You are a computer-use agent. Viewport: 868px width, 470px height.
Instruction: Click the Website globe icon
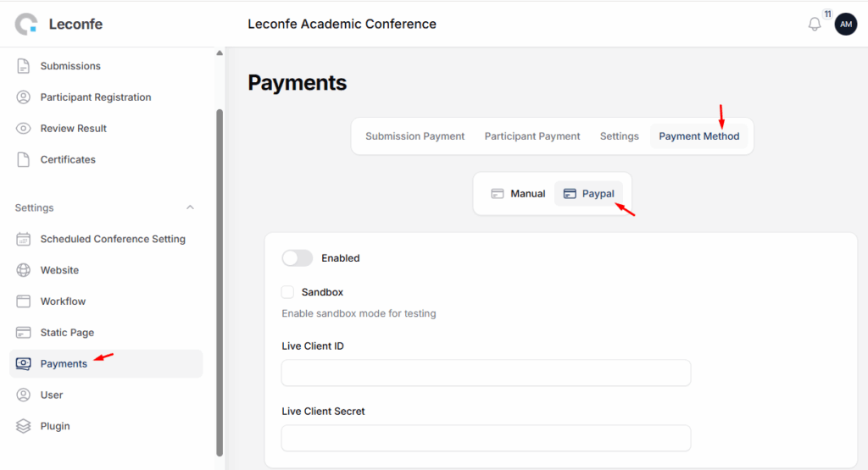point(24,270)
